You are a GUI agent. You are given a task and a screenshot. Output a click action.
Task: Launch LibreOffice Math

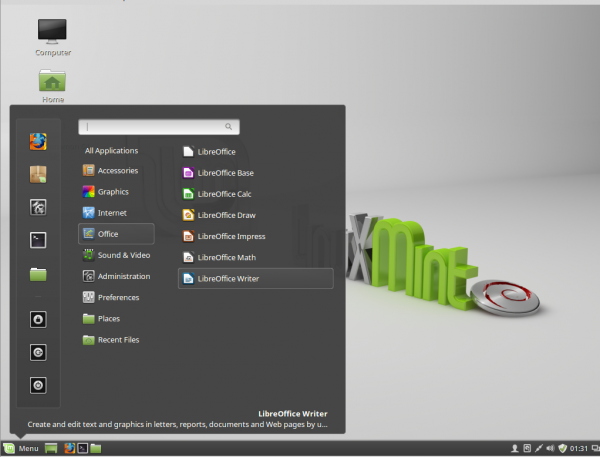(256, 258)
